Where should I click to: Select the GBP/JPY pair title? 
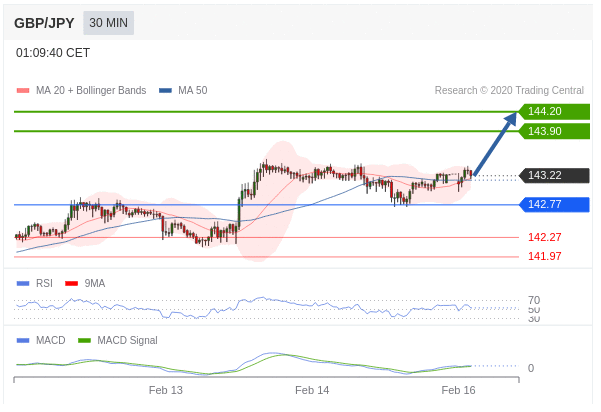(x=44, y=23)
